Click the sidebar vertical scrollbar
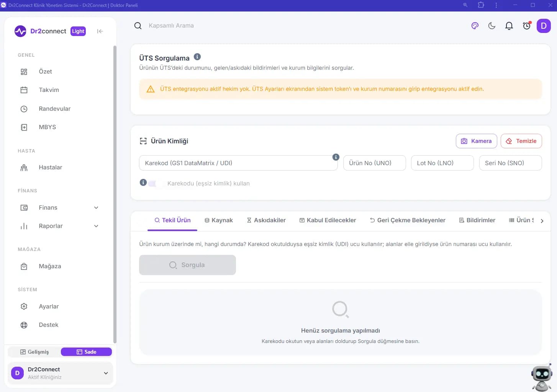The height and width of the screenshot is (392, 557). [115, 194]
